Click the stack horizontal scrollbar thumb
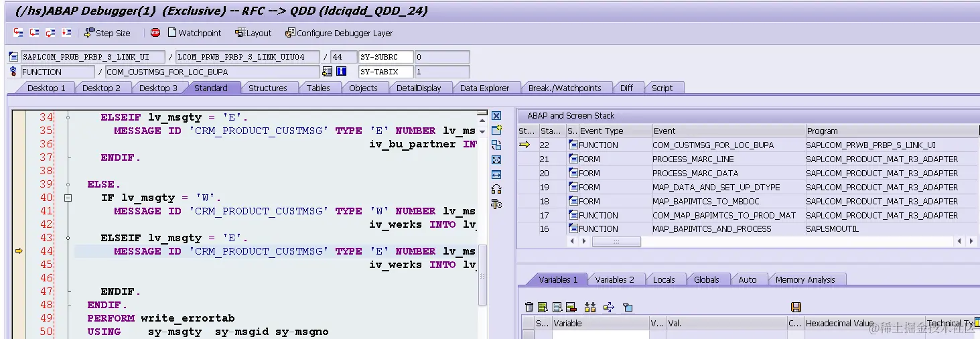 pyautogui.click(x=616, y=241)
